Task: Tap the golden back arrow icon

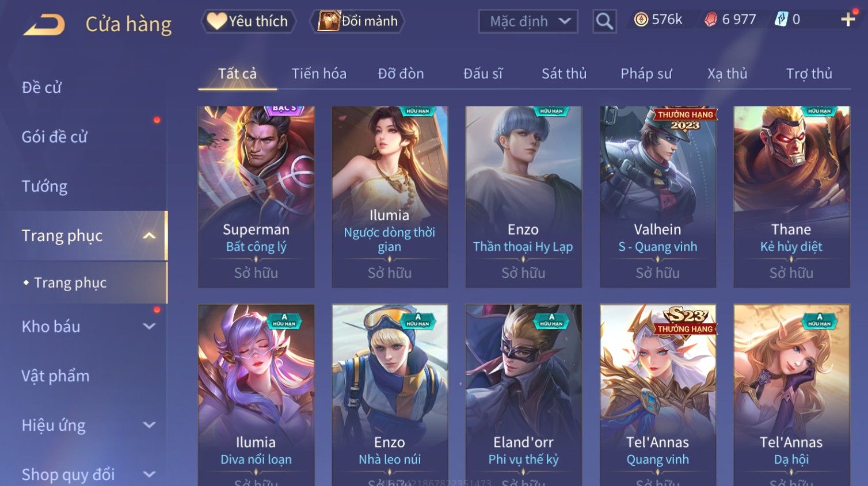Action: pyautogui.click(x=44, y=24)
